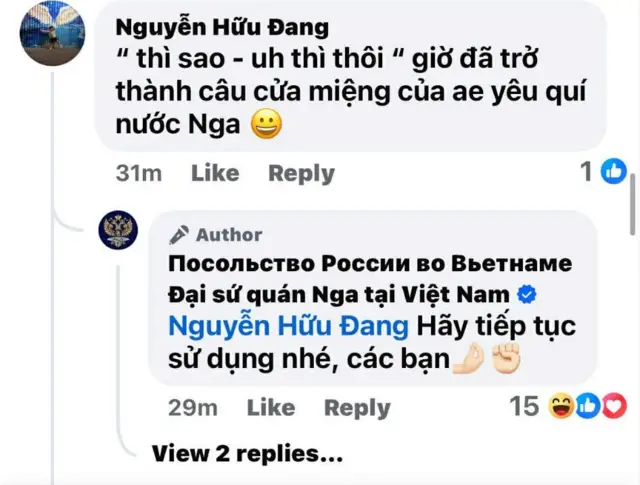Click the verified blue checkmark badge
640x485 pixels.
(x=527, y=294)
